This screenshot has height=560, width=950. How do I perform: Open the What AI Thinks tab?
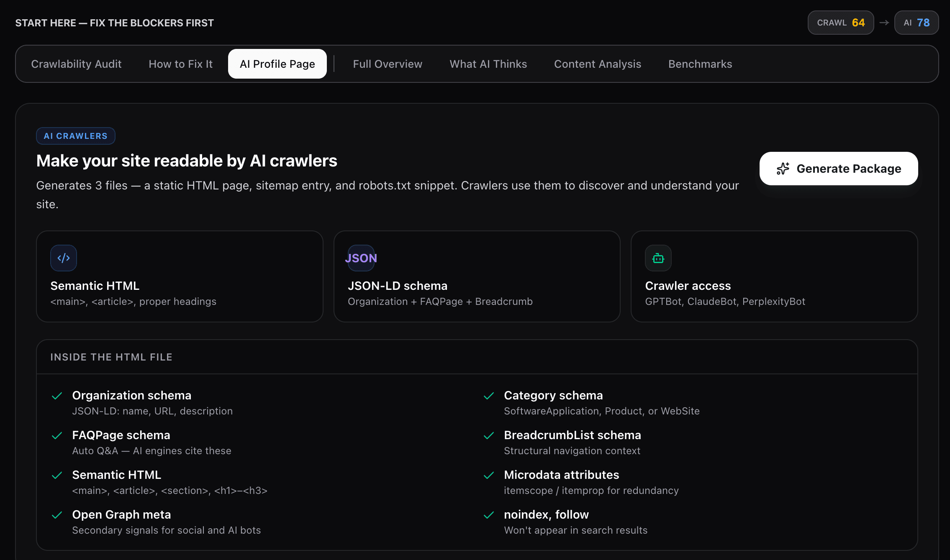point(488,64)
